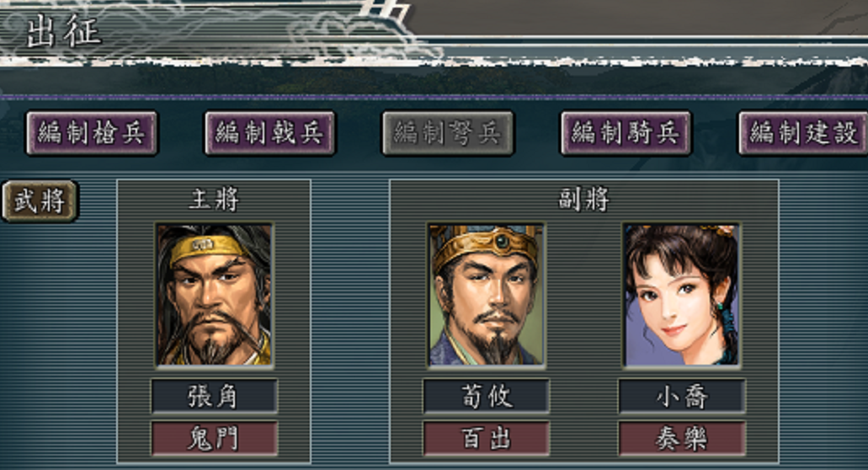Click the 編制槍兵 spear troop button
This screenshot has height=470, width=868.
[x=92, y=133]
